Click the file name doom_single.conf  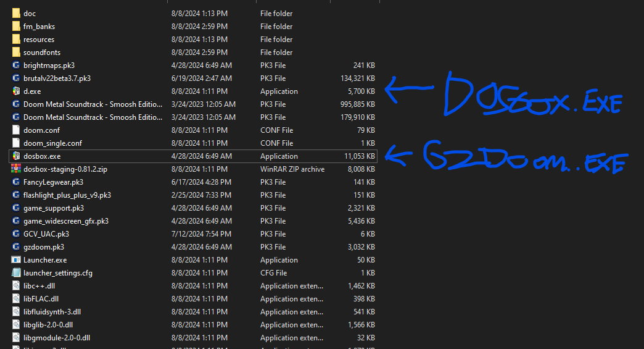pos(52,143)
